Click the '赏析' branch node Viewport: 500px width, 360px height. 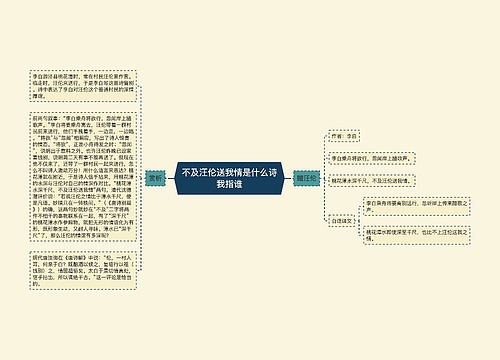pos(155,178)
